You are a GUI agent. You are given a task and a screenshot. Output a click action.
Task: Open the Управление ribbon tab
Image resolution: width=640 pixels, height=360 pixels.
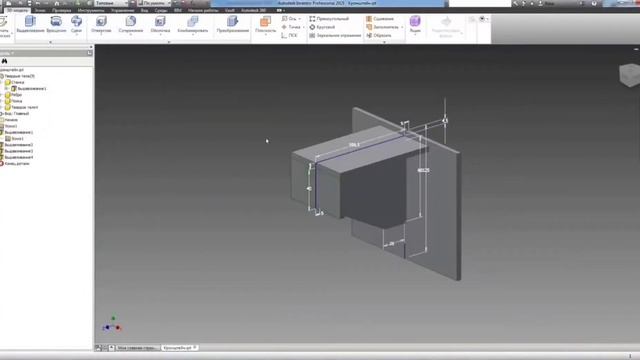click(x=122, y=10)
